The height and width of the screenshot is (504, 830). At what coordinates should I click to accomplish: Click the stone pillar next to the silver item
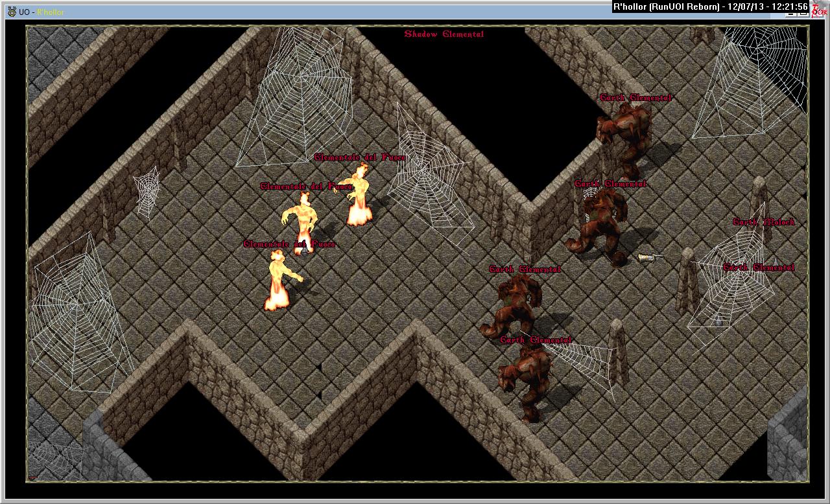tap(687, 280)
